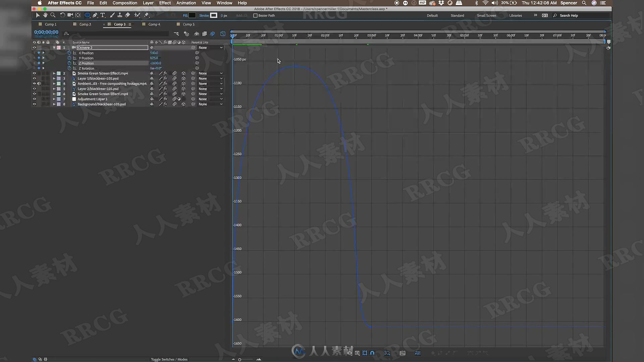Select the shape tool icon
644x362 pixels.
click(x=87, y=15)
